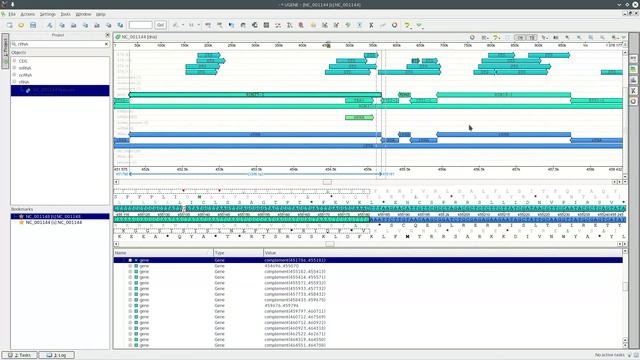Click the NC_001144 [dna] sequence view title
Screen dimensions: 640x360
point(139,37)
